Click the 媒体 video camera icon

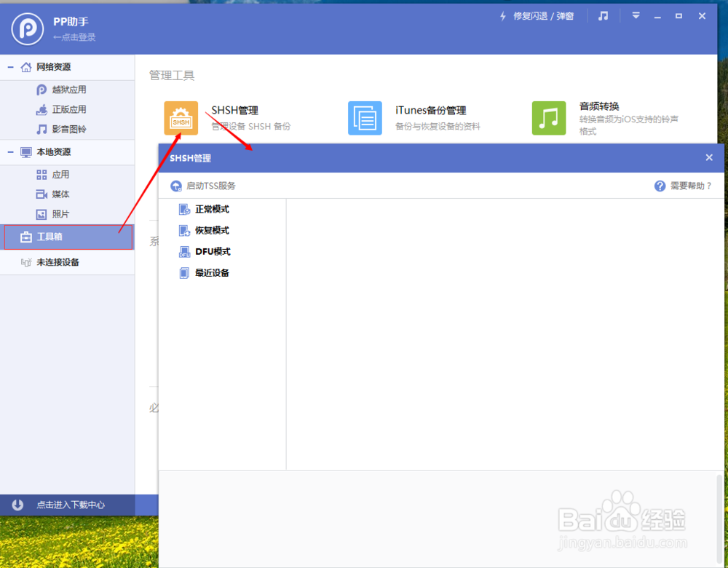click(41, 194)
